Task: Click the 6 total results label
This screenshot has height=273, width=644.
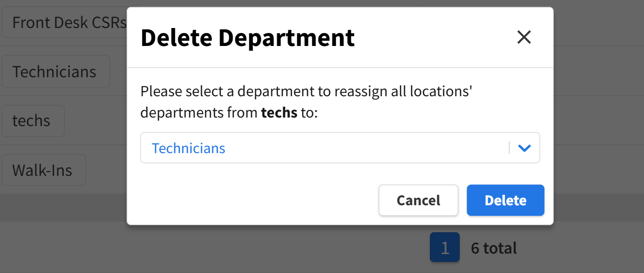Action: click(493, 247)
